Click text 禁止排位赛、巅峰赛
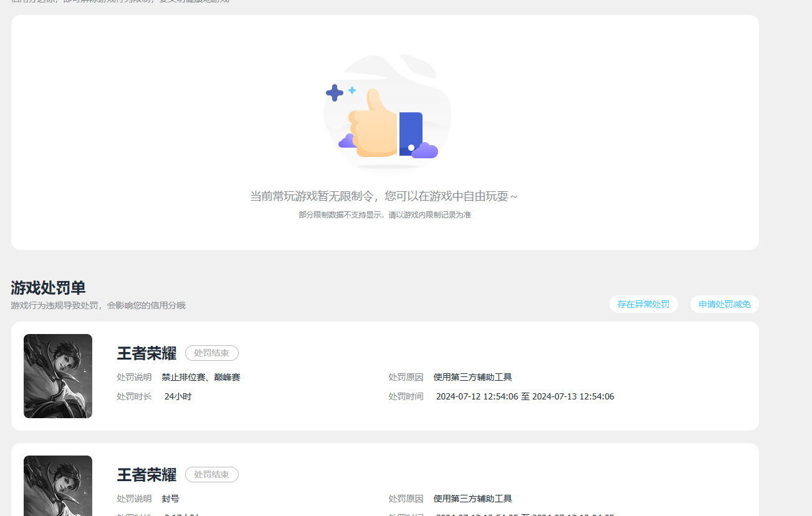 click(x=201, y=377)
